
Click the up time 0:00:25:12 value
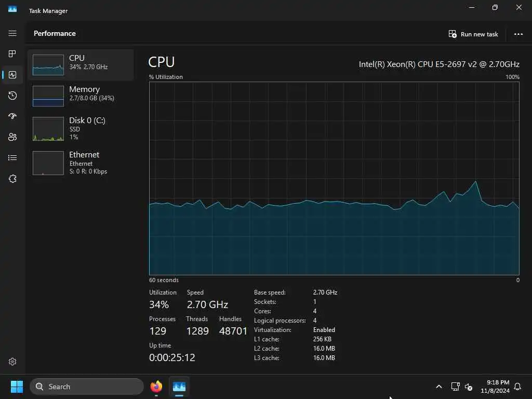[172, 357]
